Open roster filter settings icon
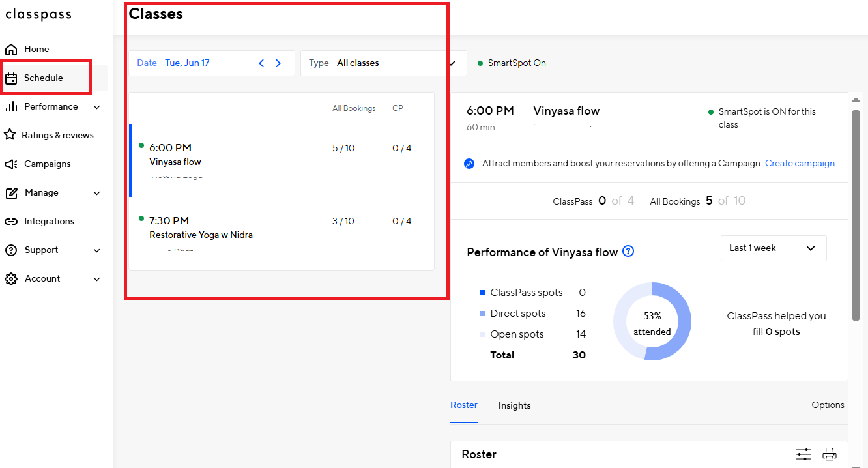This screenshot has height=468, width=868. [x=803, y=454]
